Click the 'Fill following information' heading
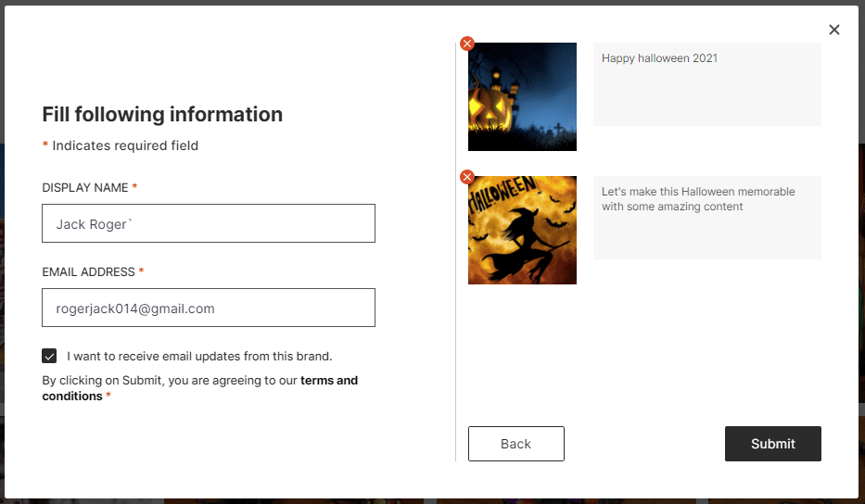This screenshot has width=865, height=504. point(162,114)
